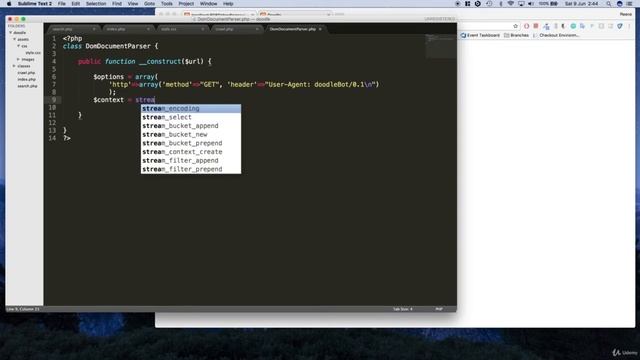Open the Help menu
The image size is (640, 360).
pos(228,4)
